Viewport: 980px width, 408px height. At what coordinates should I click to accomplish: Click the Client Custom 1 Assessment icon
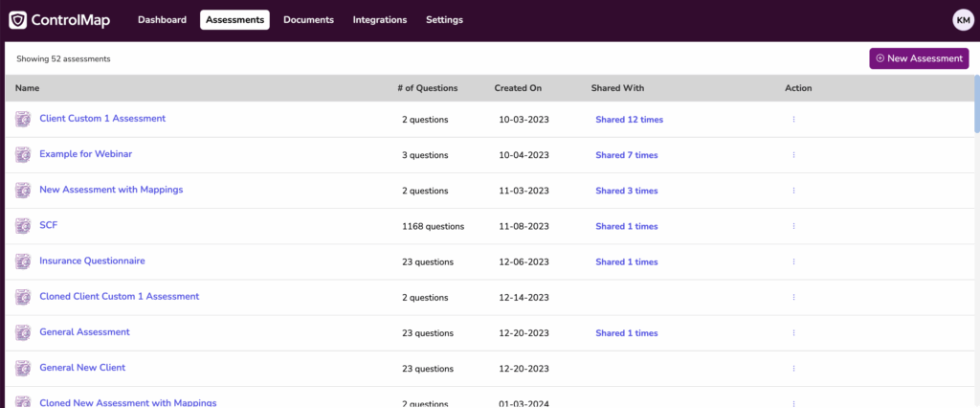click(23, 120)
